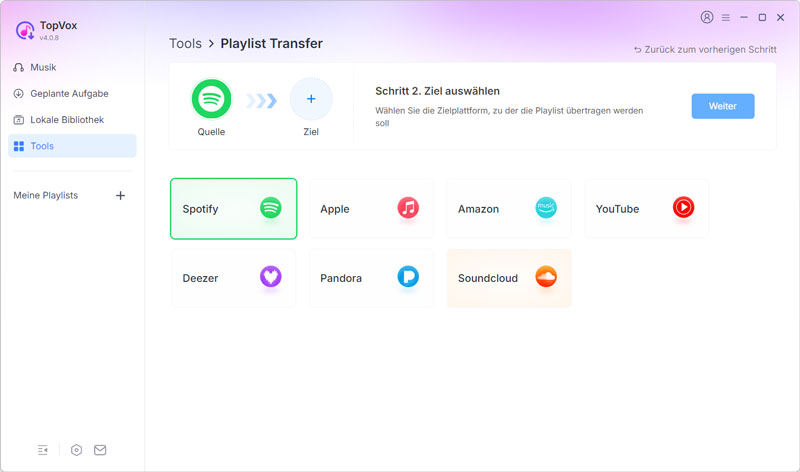
Task: Click the Geplante Aufgabe download icon
Action: click(x=18, y=93)
